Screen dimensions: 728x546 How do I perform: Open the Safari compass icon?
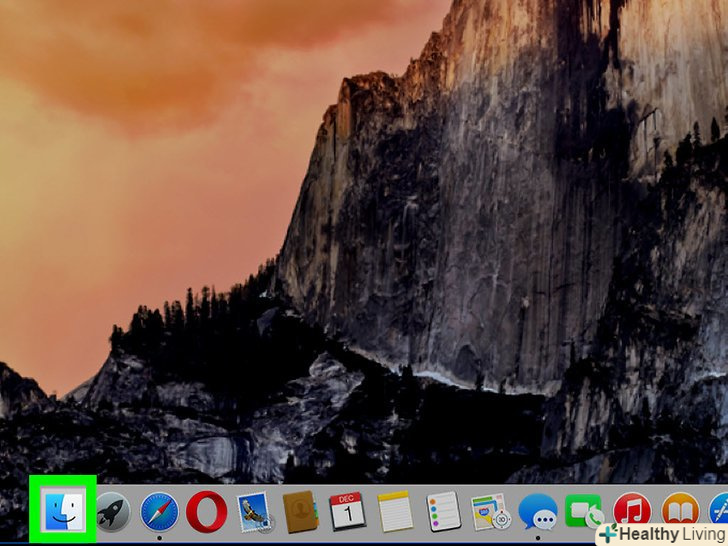click(x=158, y=513)
